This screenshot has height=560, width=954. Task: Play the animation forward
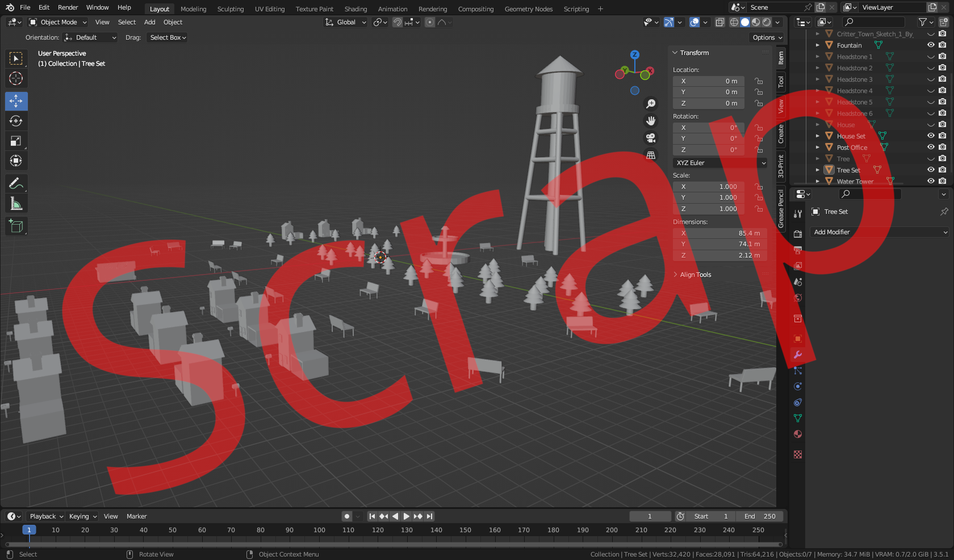click(407, 516)
